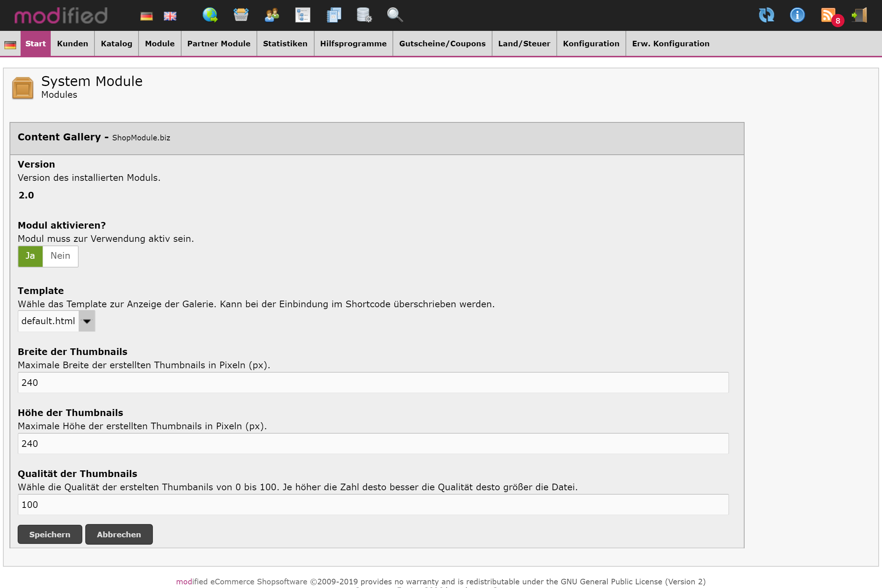
Task: Disable the module by clicking Nein
Action: pyautogui.click(x=60, y=256)
